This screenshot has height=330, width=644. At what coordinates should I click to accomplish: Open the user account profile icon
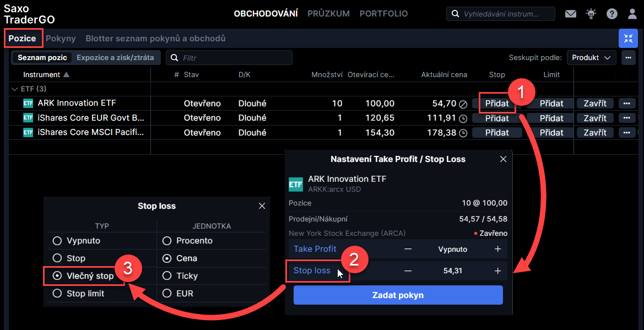pos(632,14)
